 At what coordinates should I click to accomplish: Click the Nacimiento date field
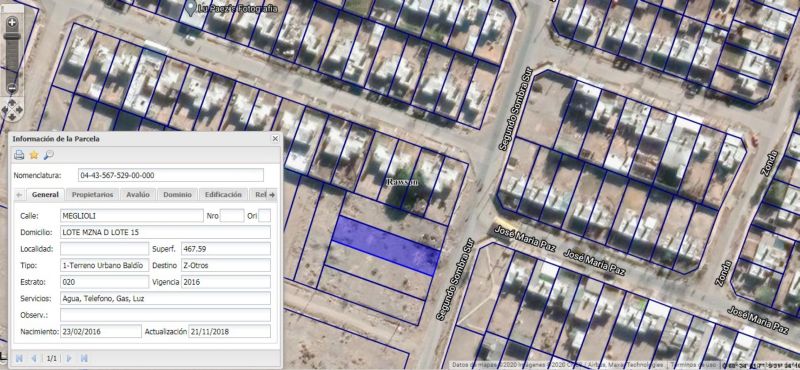[101, 331]
